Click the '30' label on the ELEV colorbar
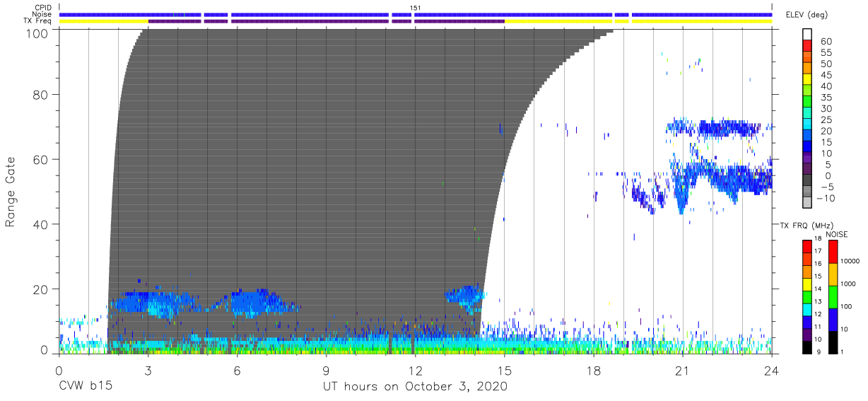The height and width of the screenshot is (401, 868). click(x=826, y=108)
